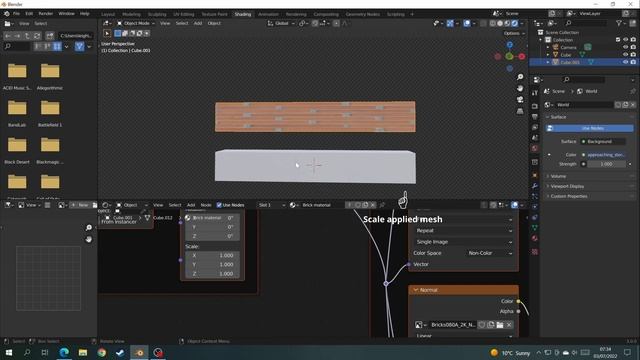This screenshot has height=360, width=640.
Task: Open the World properties tab icon
Action: (535, 149)
